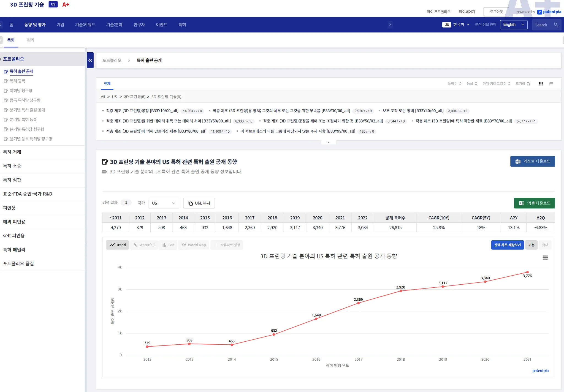The height and width of the screenshot is (392, 564).
Task: Switch chart to Waterfall view
Action: click(x=144, y=245)
